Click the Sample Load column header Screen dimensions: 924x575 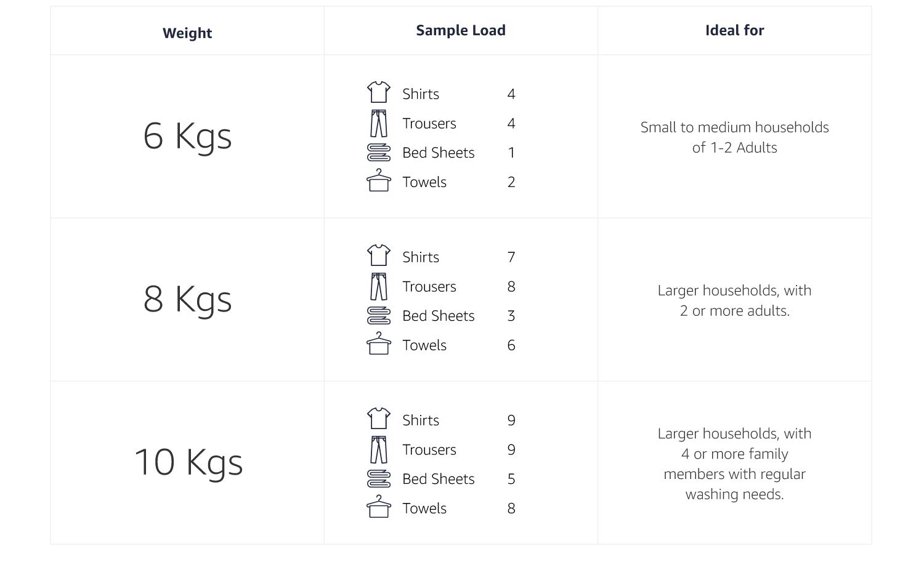461,30
